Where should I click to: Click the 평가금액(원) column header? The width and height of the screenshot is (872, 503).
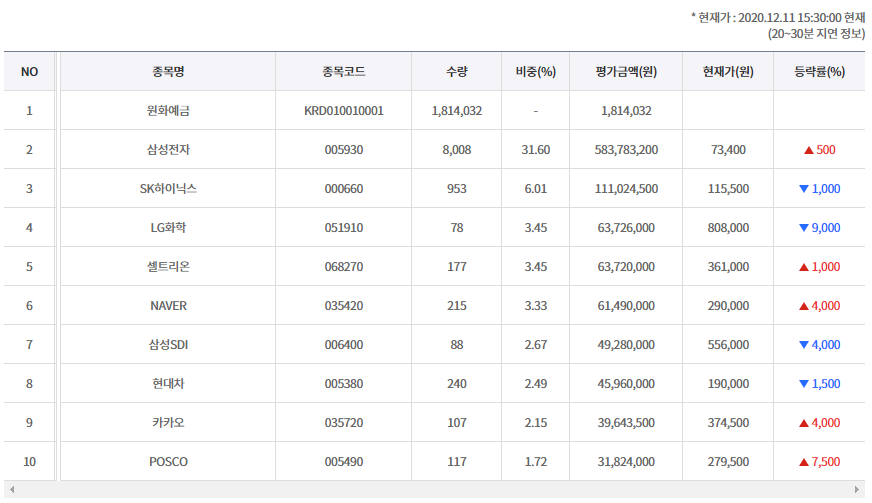626,72
